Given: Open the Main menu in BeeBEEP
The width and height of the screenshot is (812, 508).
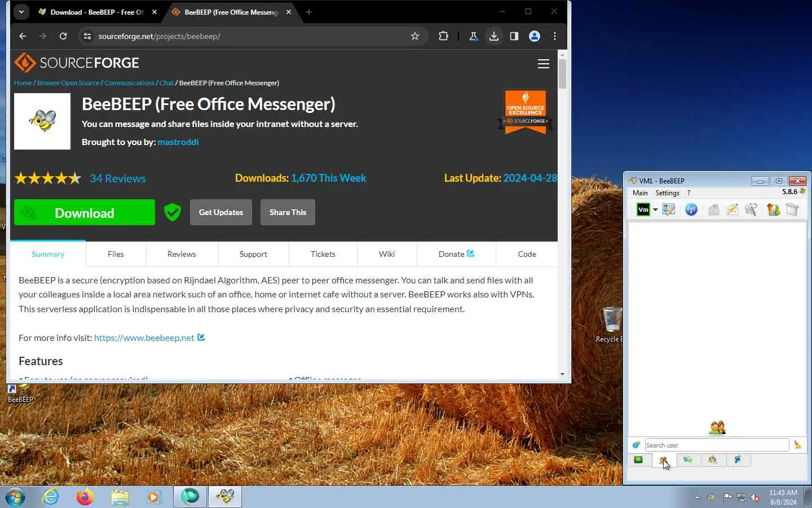Looking at the screenshot, I should click(640, 193).
